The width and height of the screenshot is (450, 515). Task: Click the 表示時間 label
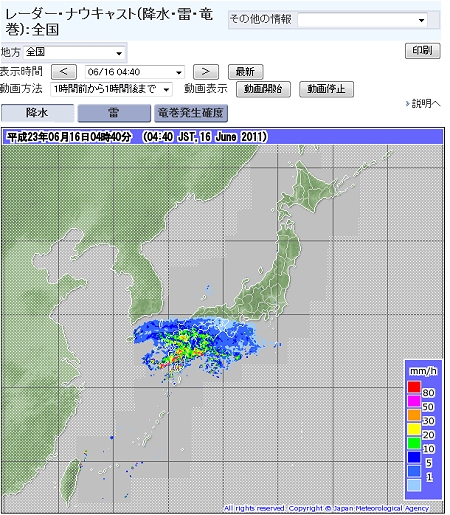pyautogui.click(x=21, y=71)
